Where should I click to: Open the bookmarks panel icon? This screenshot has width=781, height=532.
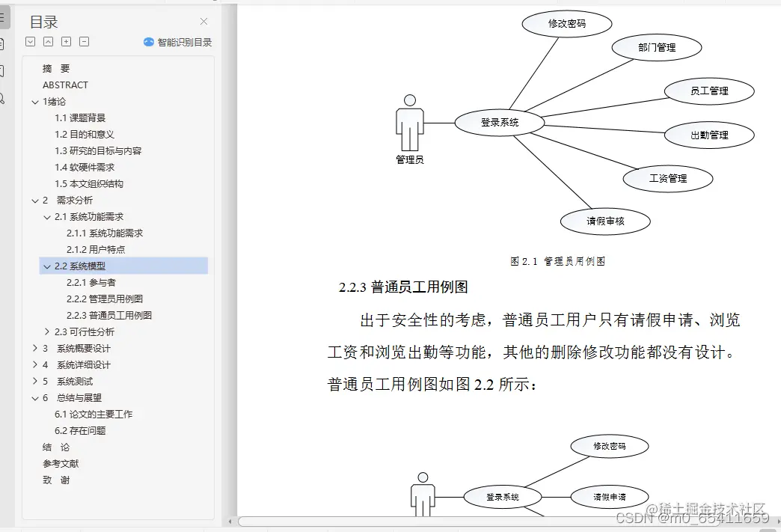click(x=6, y=68)
